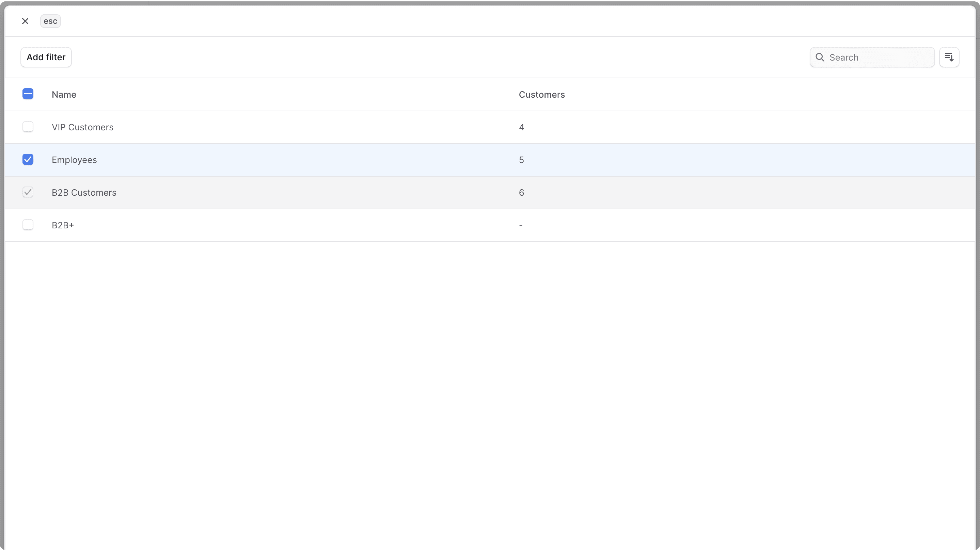Click the B2B Customers row
The image size is (980, 551).
(266, 192)
